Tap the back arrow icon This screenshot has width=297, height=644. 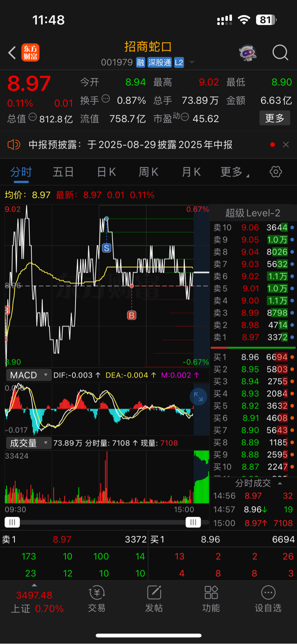pos(12,53)
